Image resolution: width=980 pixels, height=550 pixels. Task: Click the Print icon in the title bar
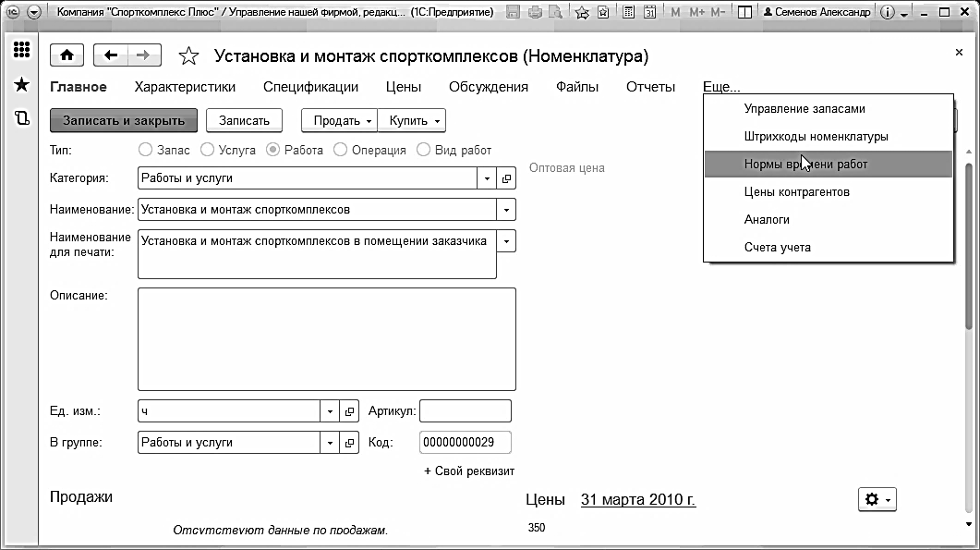click(x=535, y=12)
